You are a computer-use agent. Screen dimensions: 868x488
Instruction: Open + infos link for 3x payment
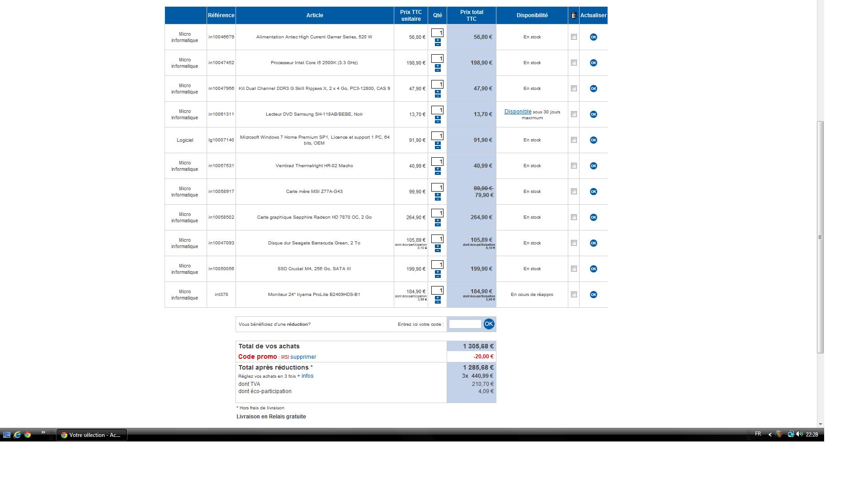click(x=305, y=376)
